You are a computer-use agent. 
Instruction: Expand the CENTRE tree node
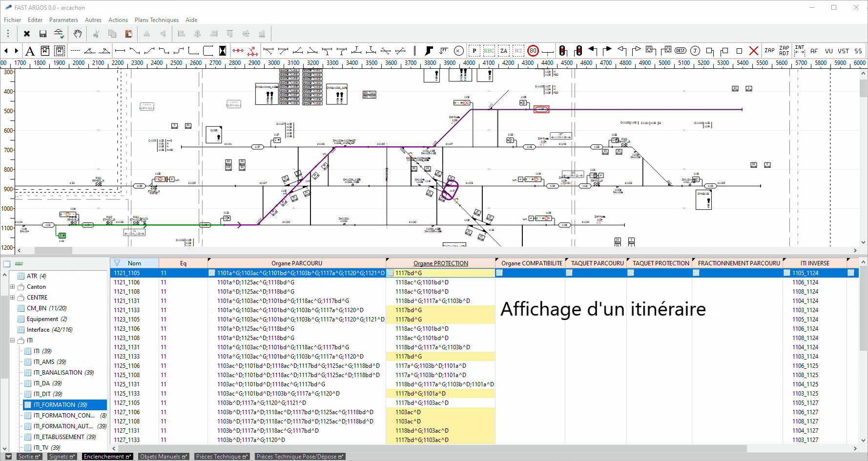[x=13, y=298]
